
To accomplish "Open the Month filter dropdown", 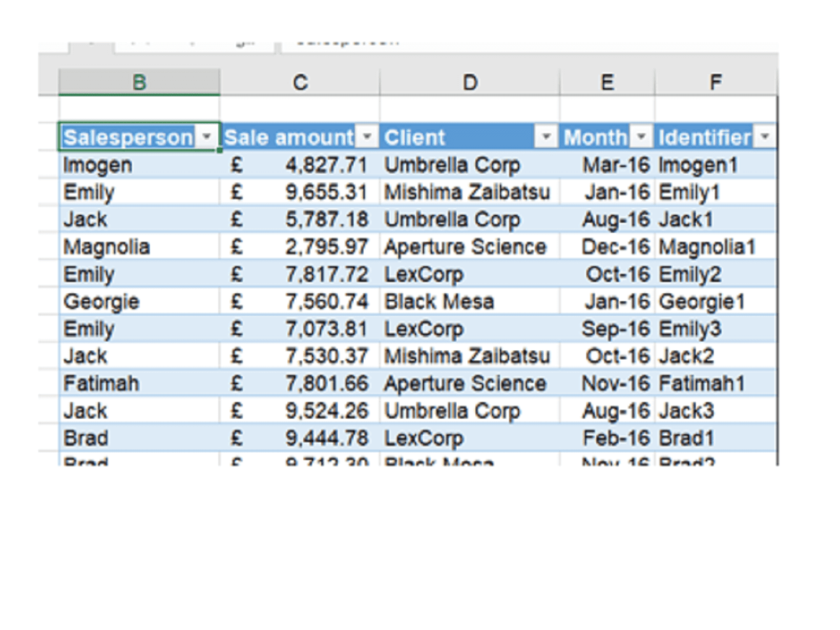I will (x=641, y=137).
